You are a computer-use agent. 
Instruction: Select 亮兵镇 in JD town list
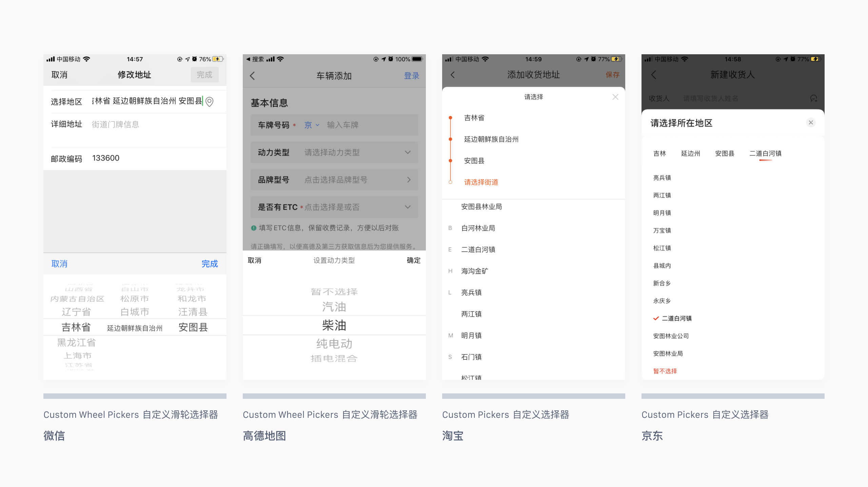point(662,178)
